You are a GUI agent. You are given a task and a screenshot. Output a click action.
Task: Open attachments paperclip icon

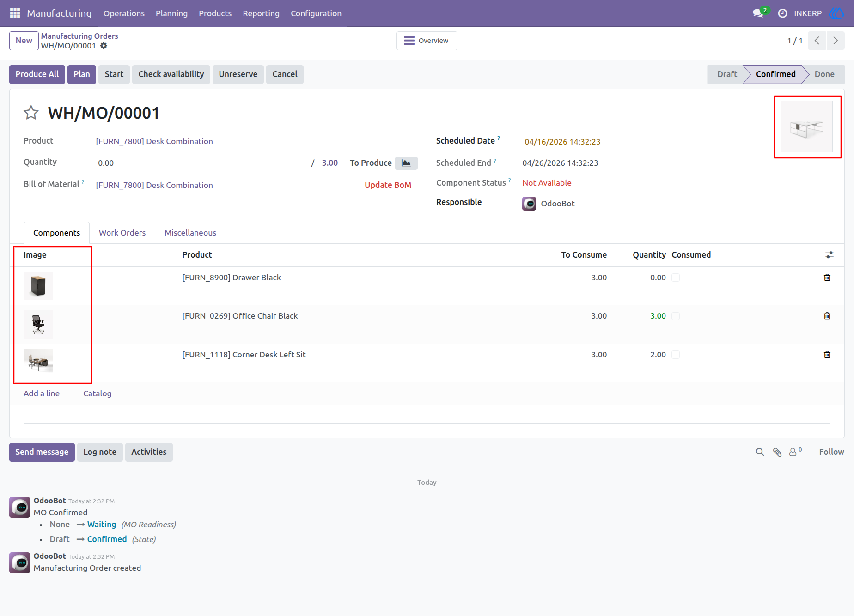tap(777, 452)
